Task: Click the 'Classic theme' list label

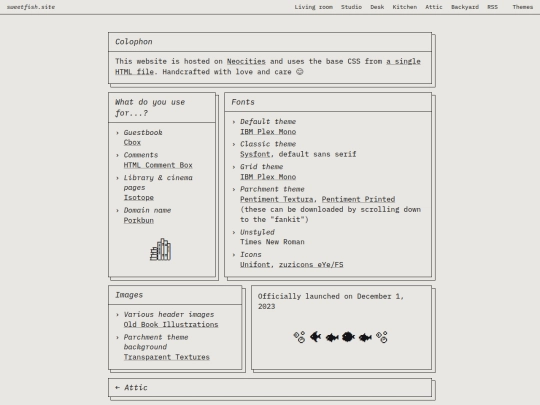Action: (x=268, y=144)
